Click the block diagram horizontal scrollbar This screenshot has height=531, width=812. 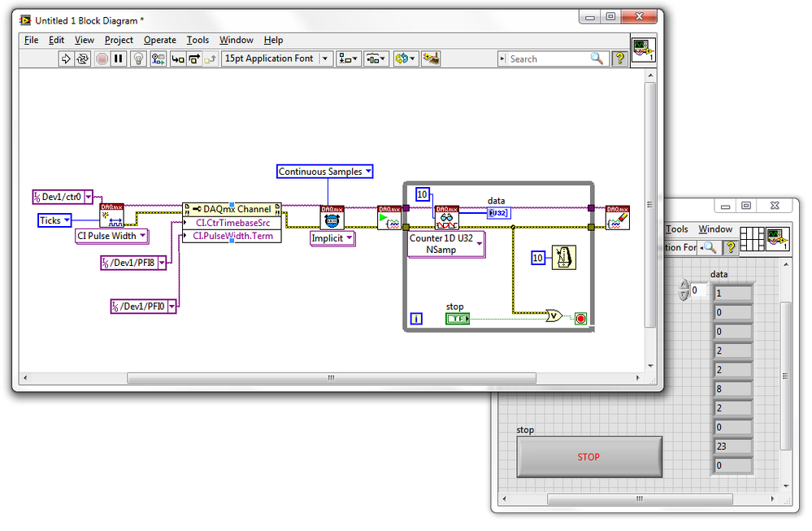(x=332, y=378)
